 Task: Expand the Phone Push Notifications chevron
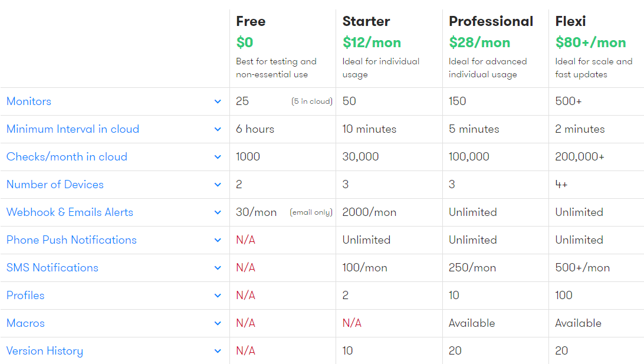[218, 240]
